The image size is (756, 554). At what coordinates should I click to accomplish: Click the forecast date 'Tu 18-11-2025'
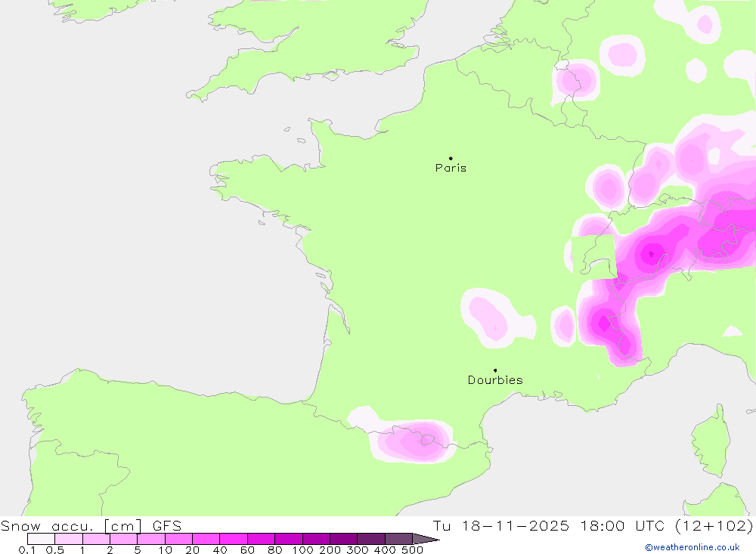(501, 526)
